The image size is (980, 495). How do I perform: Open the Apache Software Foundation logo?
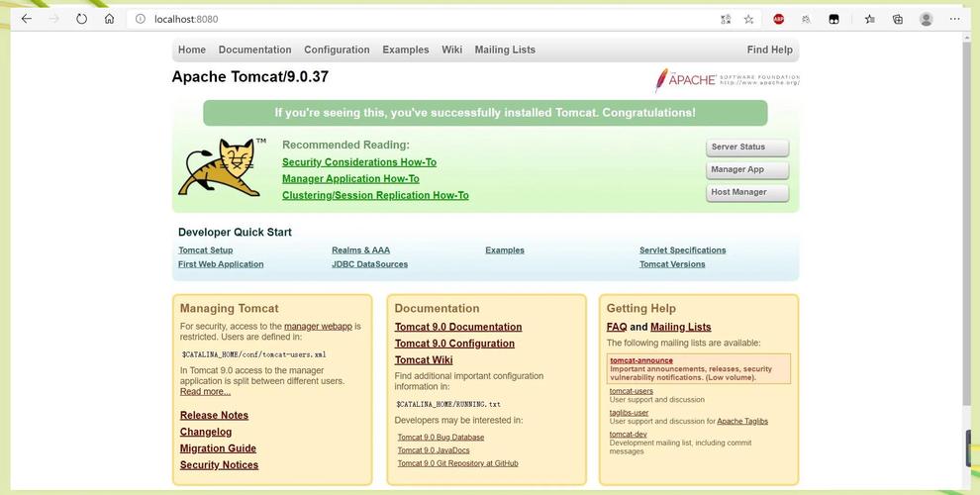point(727,80)
